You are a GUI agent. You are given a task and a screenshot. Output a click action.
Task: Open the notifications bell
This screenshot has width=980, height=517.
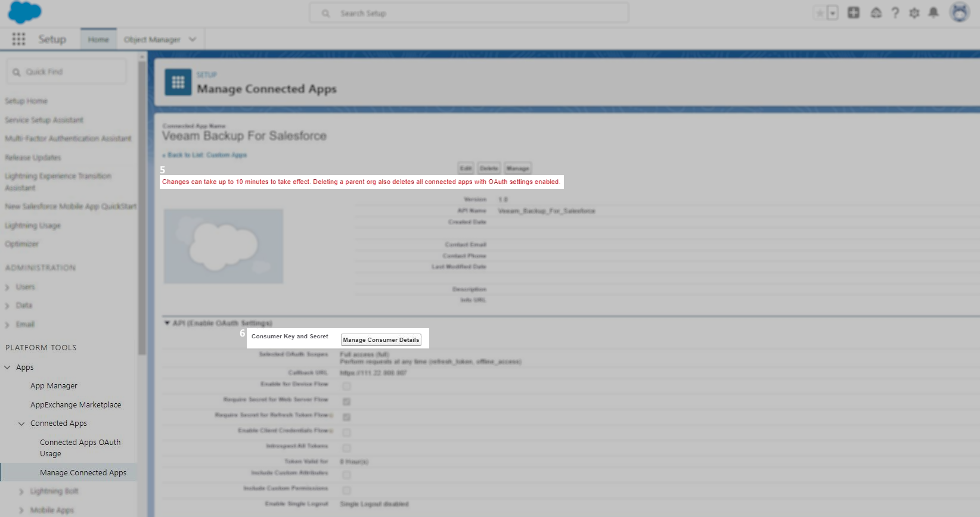point(934,13)
